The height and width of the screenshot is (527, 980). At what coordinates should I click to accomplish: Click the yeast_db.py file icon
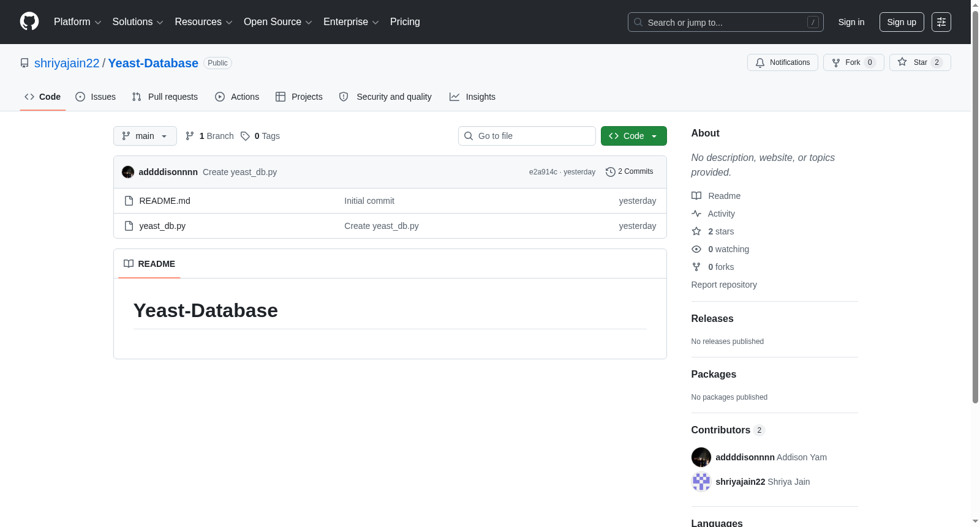[x=129, y=226]
